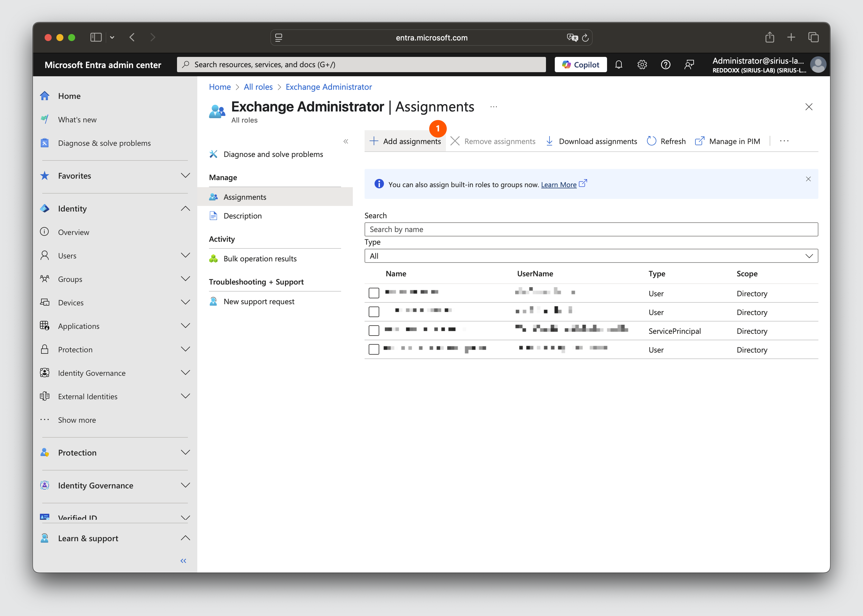Click the Refresh icon in toolbar

coord(652,141)
